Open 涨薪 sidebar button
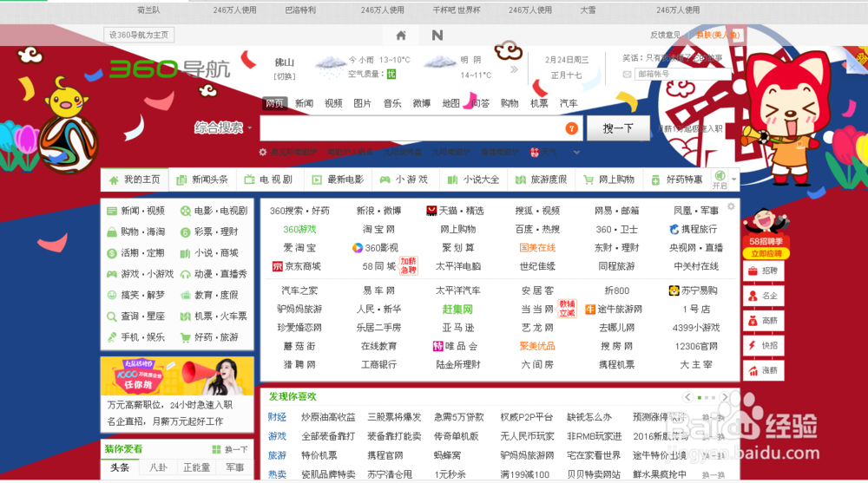868x483 pixels. [x=763, y=370]
